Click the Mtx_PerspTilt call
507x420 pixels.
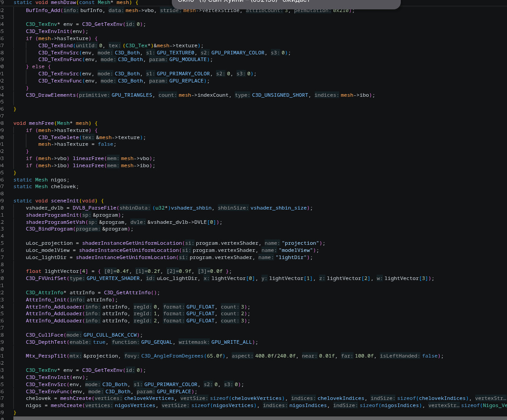pyautogui.click(x=46, y=356)
